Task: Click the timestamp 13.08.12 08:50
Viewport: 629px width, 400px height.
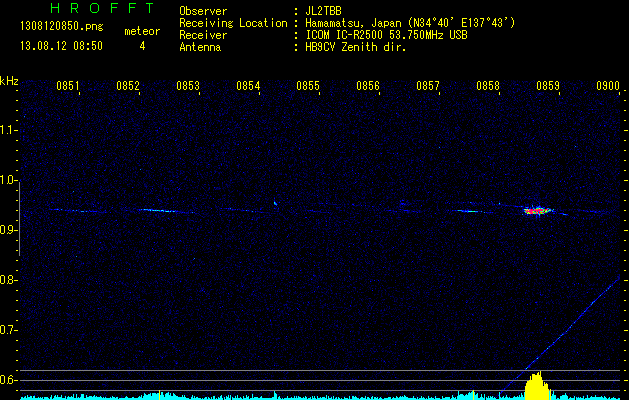Action: [x=61, y=46]
